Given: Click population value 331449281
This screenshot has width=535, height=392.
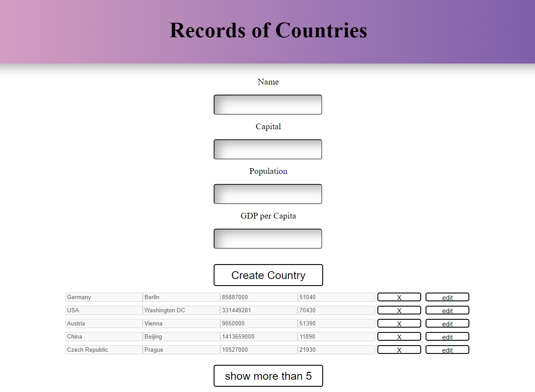Looking at the screenshot, I should (x=259, y=310).
